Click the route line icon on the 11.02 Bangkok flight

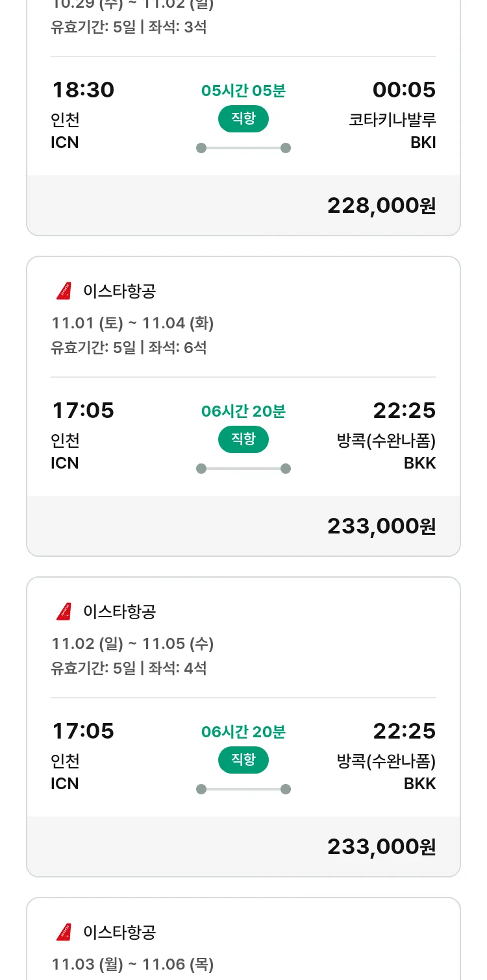[x=243, y=789]
